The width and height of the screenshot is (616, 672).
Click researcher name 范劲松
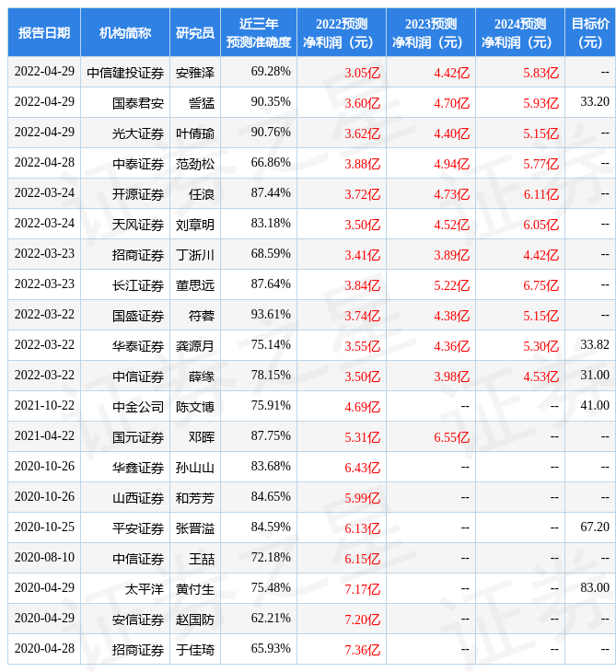coord(195,164)
